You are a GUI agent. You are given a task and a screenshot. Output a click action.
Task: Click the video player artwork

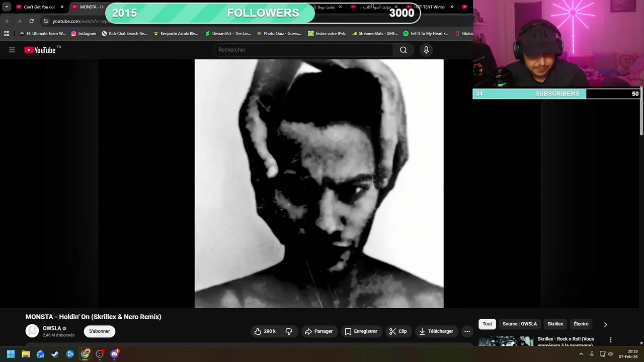319,184
